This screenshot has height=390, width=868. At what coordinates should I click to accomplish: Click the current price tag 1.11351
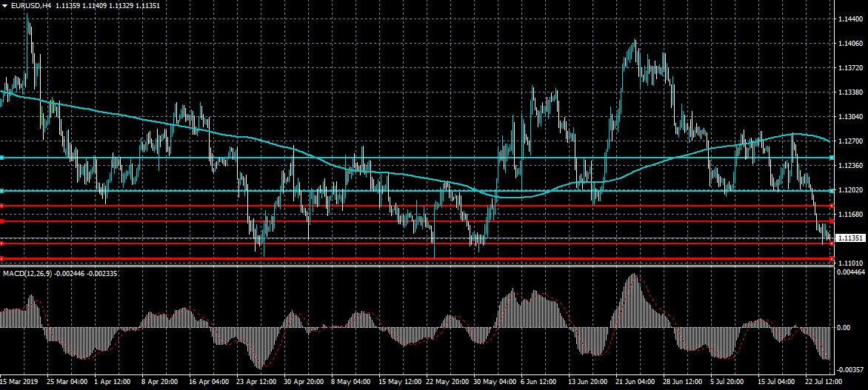852,238
